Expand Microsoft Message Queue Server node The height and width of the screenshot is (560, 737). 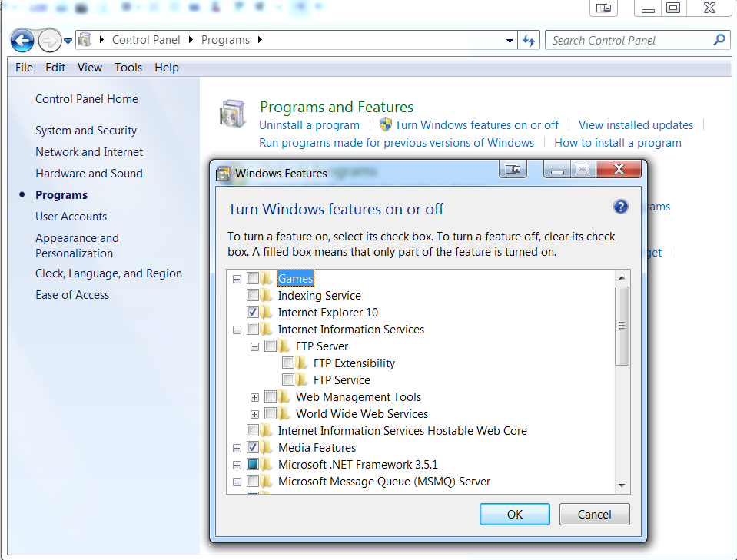(237, 482)
